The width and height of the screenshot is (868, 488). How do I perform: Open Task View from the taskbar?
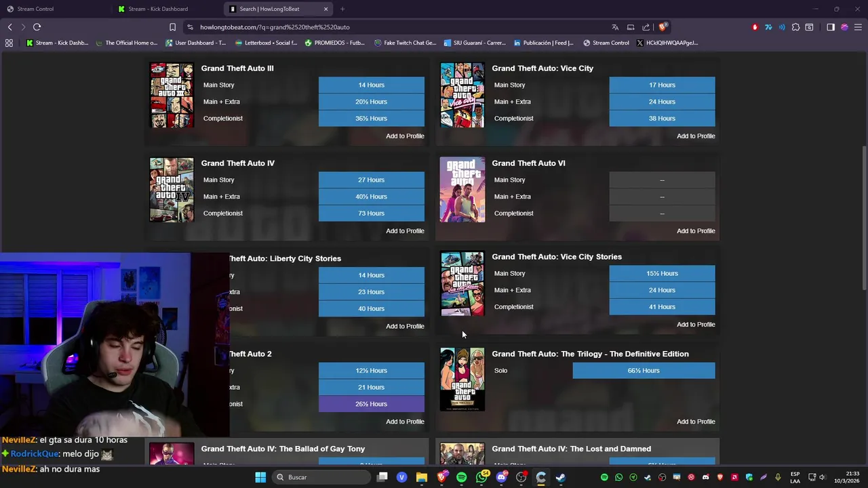pyautogui.click(x=382, y=477)
